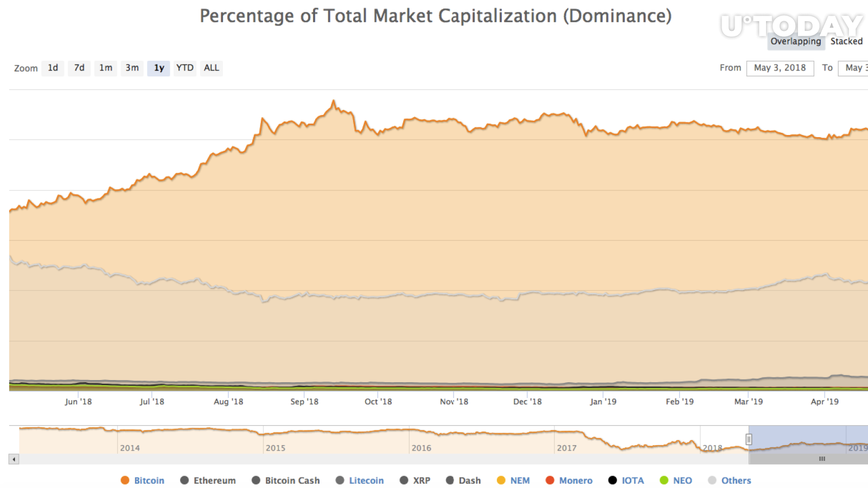The height and width of the screenshot is (488, 868).
Task: Toggle Litecoin series in legend
Action: pyautogui.click(x=360, y=480)
